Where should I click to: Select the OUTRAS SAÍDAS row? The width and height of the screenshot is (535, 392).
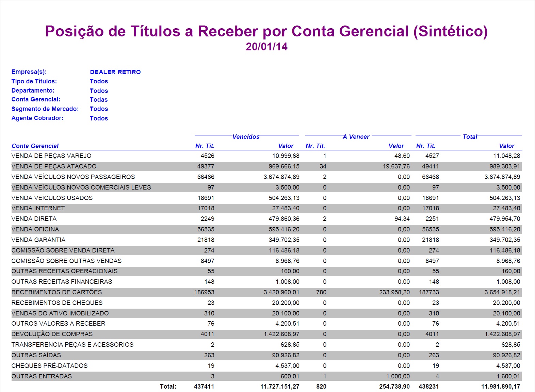pos(266,355)
